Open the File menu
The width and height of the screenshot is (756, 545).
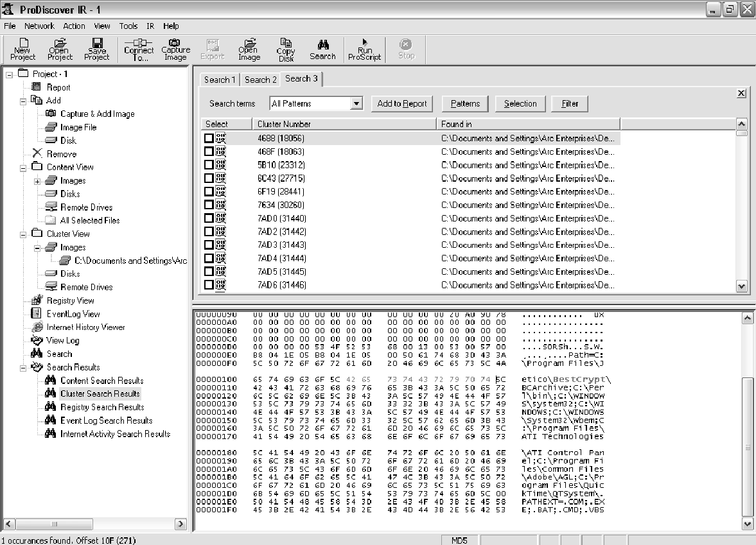tap(10, 26)
